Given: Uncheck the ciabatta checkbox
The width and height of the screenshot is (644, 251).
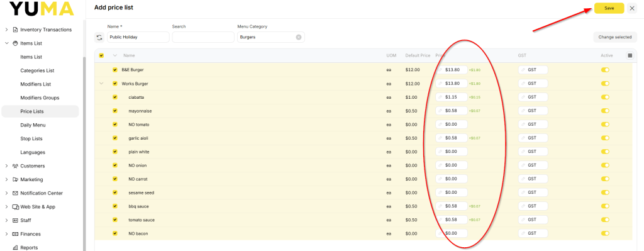Looking at the screenshot, I should point(115,97).
